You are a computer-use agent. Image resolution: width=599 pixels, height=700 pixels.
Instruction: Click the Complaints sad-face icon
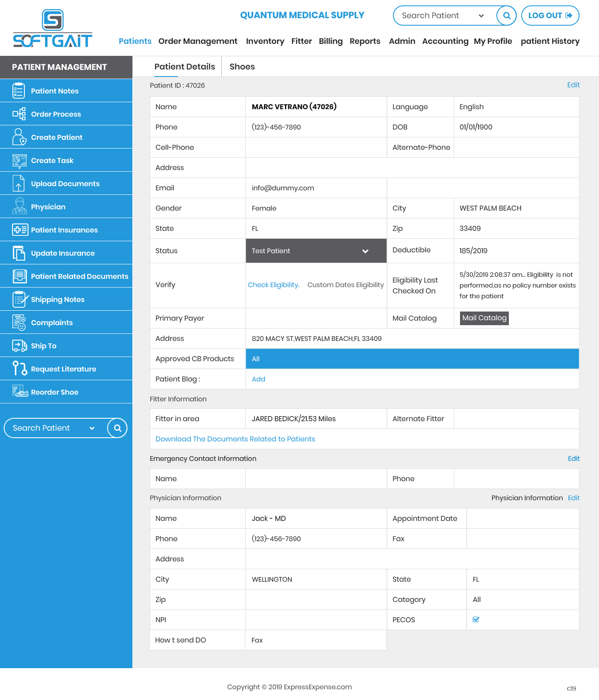pos(19,322)
